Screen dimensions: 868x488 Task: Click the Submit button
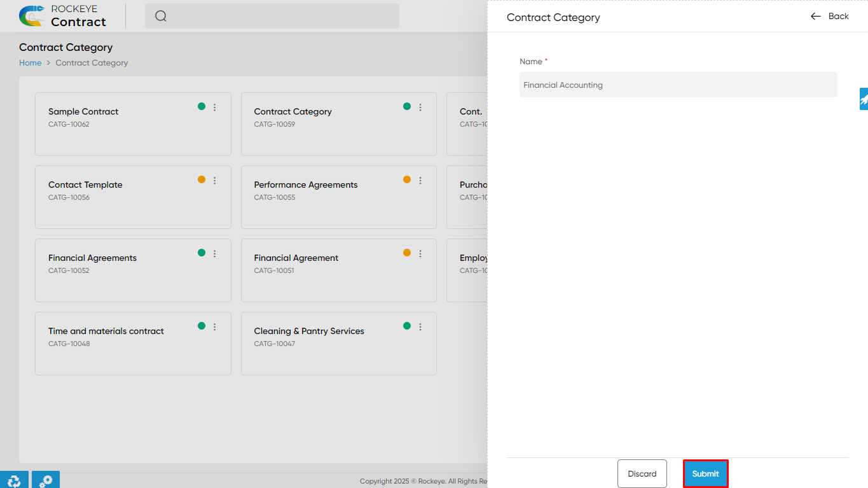705,474
